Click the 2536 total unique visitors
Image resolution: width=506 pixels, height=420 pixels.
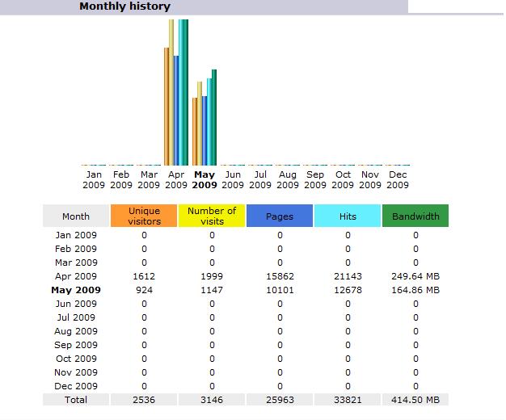pos(144,400)
